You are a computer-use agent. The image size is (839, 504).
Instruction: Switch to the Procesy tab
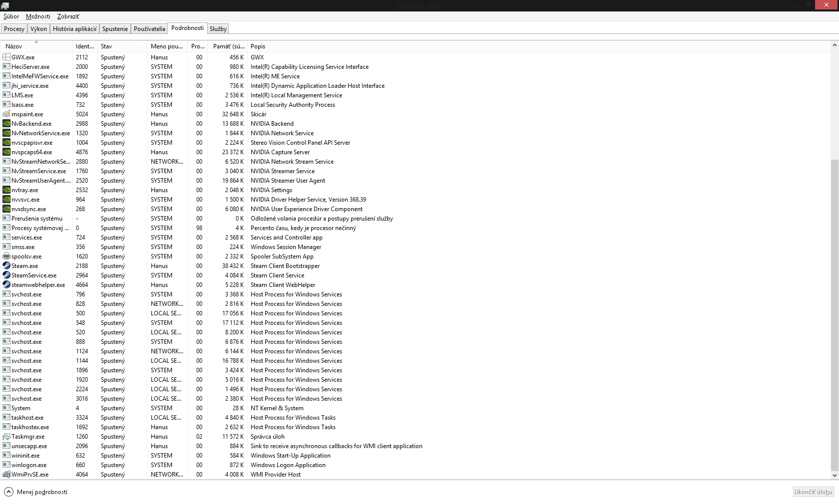pos(14,29)
